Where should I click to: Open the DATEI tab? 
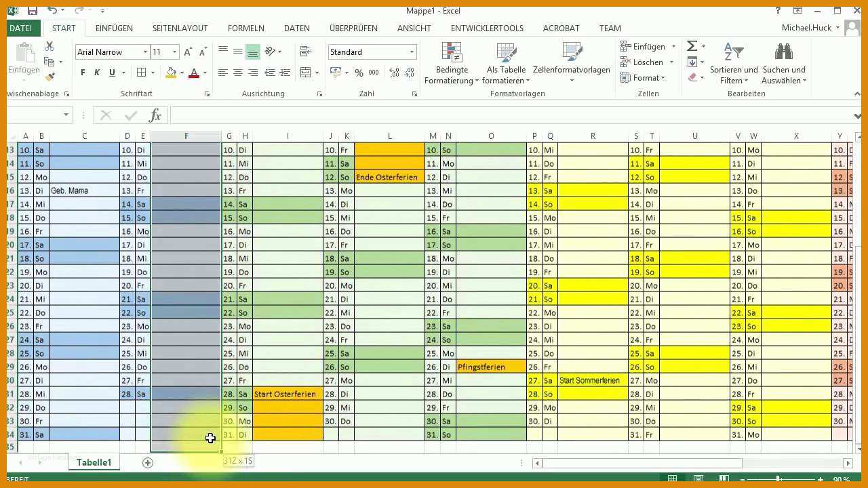20,28
